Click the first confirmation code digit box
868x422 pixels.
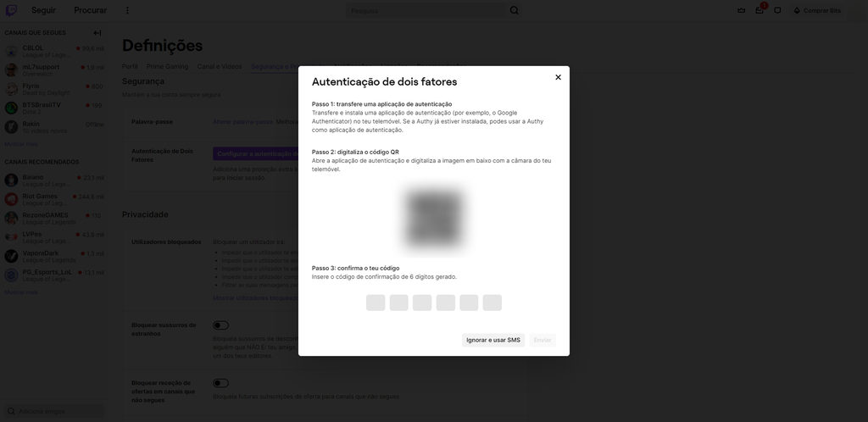[376, 303]
